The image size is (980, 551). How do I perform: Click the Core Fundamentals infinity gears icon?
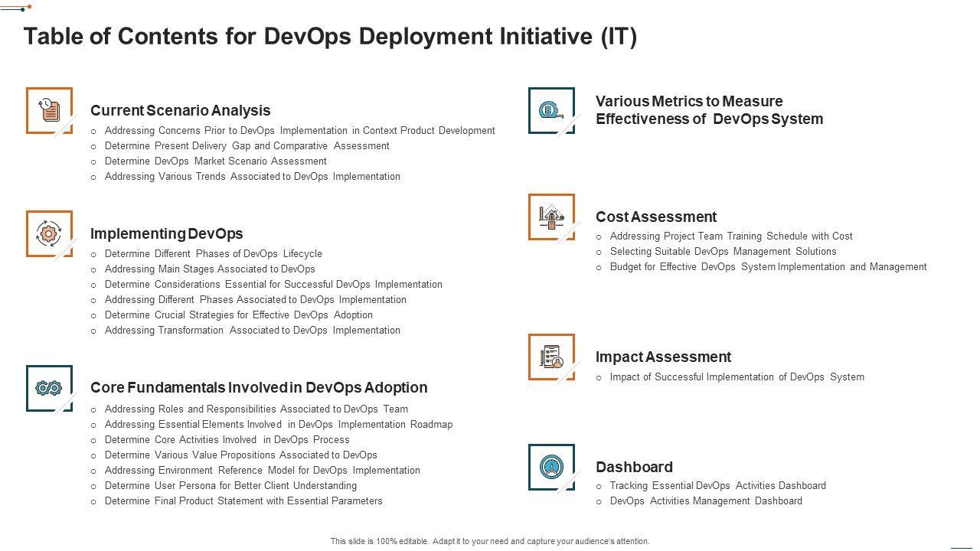pyautogui.click(x=49, y=388)
